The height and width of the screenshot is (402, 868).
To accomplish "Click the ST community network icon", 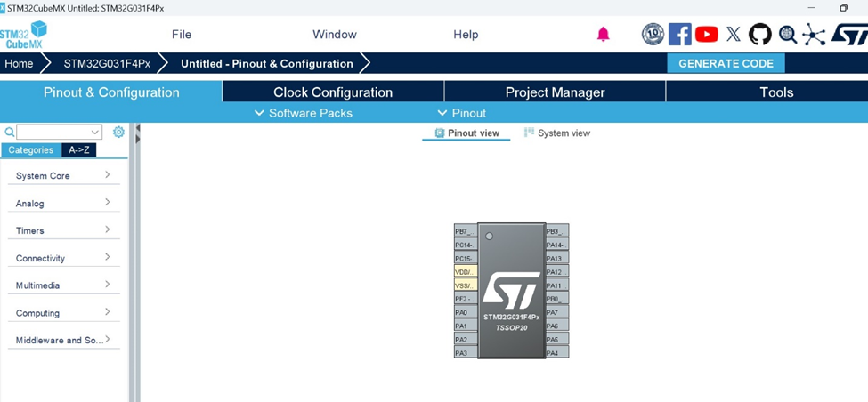I will [x=813, y=35].
